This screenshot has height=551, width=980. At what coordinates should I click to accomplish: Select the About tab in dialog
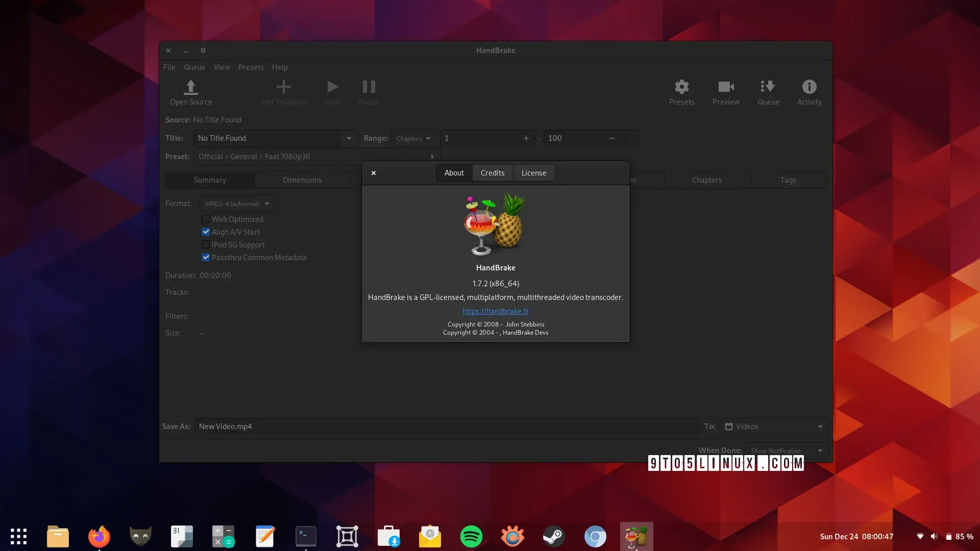[454, 173]
